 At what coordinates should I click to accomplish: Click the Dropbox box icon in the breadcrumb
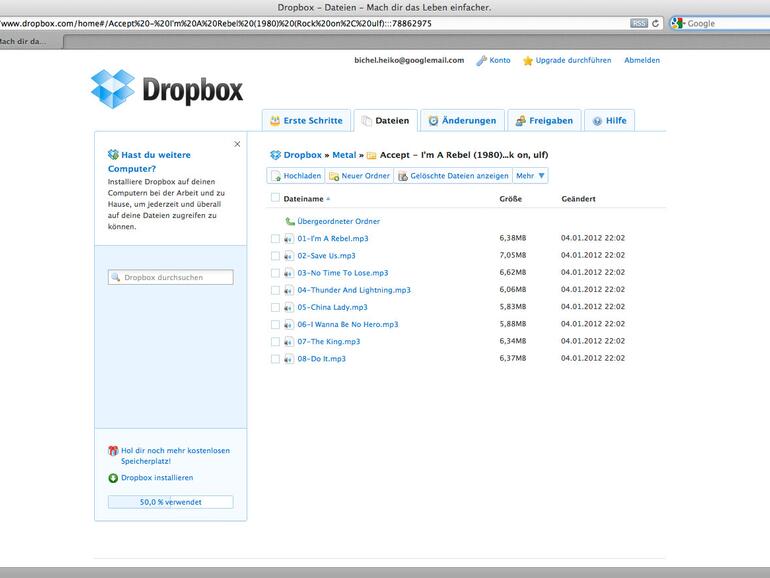click(x=275, y=155)
